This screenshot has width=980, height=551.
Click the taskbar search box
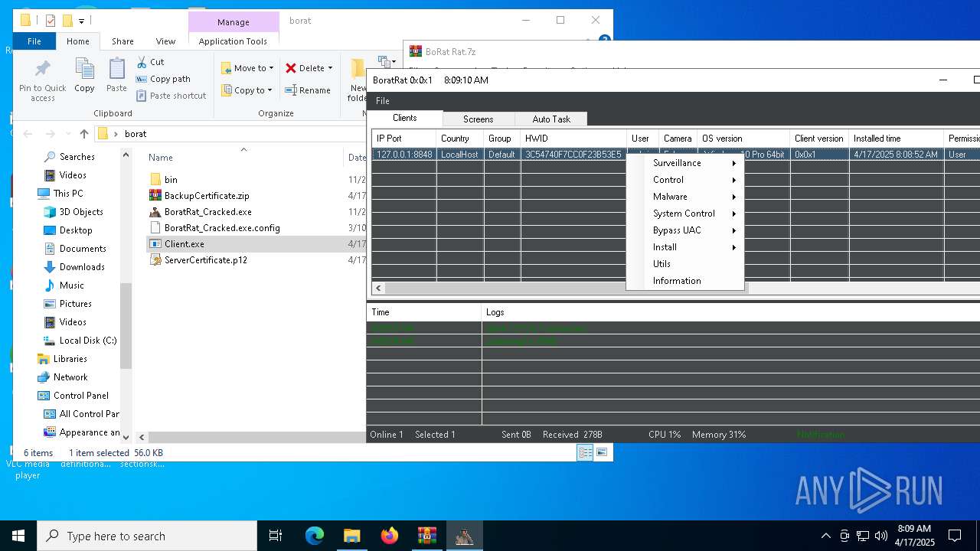(x=147, y=536)
